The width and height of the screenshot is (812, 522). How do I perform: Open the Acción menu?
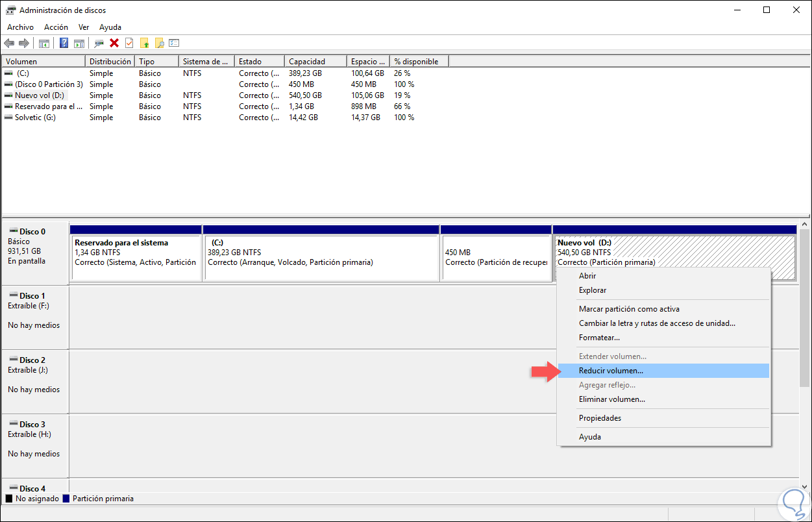pos(56,27)
